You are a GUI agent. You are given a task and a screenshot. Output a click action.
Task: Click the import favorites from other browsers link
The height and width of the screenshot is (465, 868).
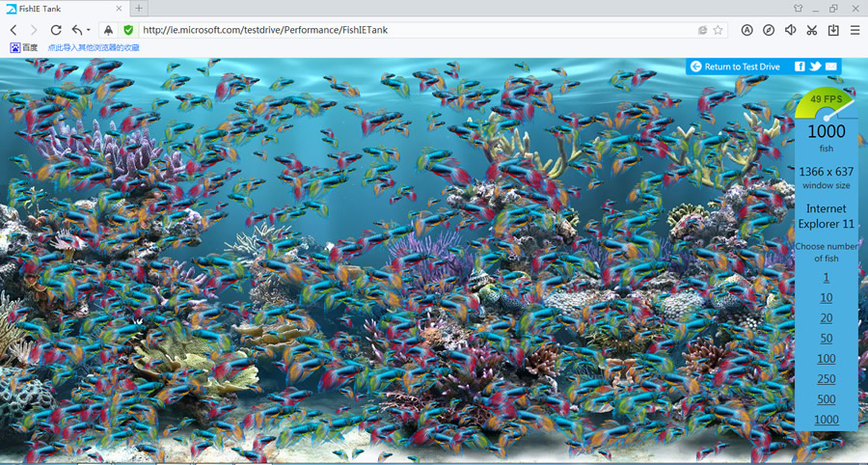coord(94,47)
